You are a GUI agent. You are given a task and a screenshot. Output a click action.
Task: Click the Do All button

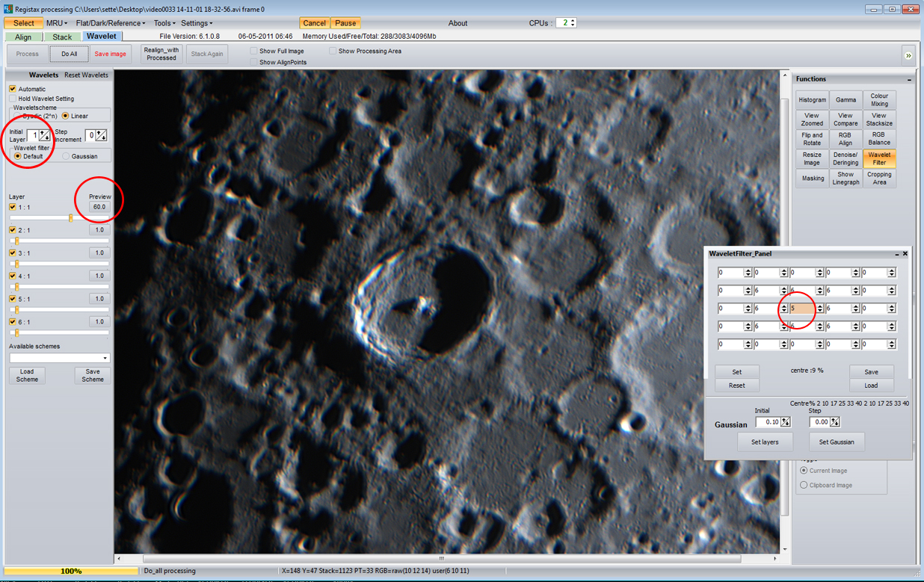[x=70, y=54]
